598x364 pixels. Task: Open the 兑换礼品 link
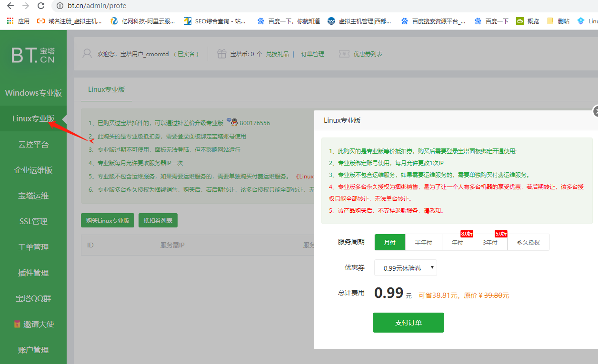(x=278, y=54)
